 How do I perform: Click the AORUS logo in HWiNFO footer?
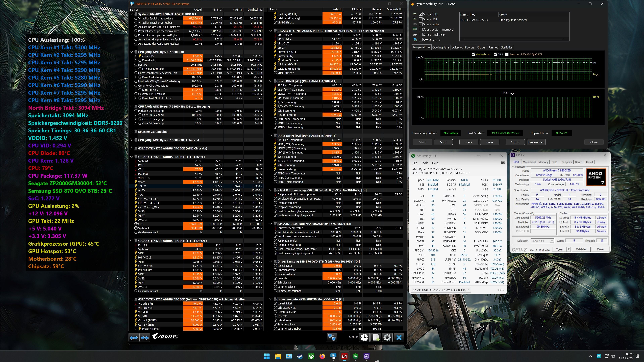(165, 337)
